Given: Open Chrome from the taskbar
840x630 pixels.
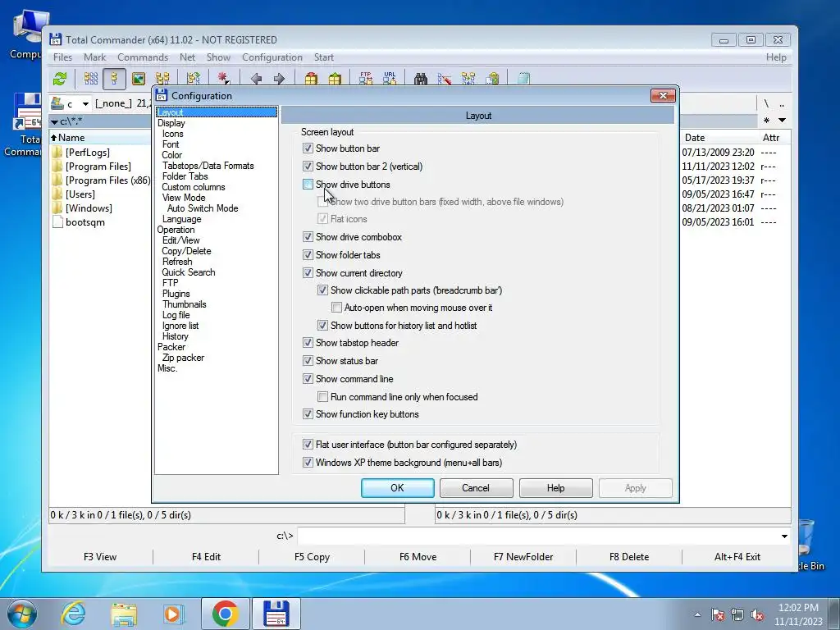Looking at the screenshot, I should point(225,614).
